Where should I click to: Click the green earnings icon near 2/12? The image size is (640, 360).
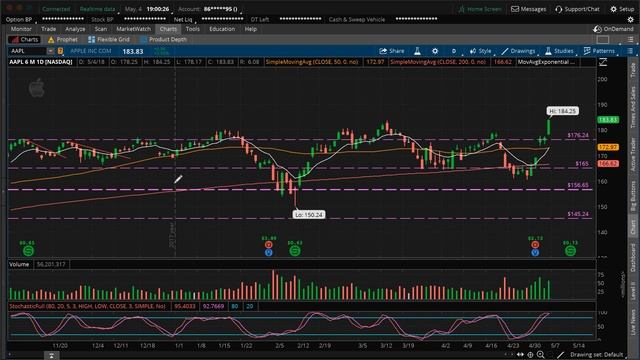tap(294, 251)
